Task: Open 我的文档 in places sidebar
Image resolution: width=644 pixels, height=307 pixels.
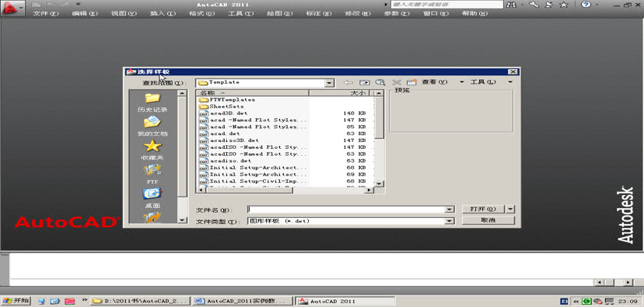Action: click(153, 126)
